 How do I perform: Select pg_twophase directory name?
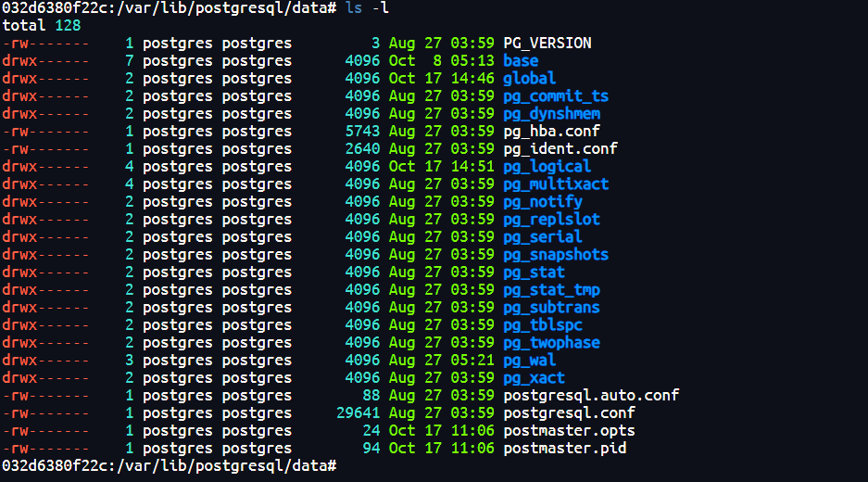(551, 343)
